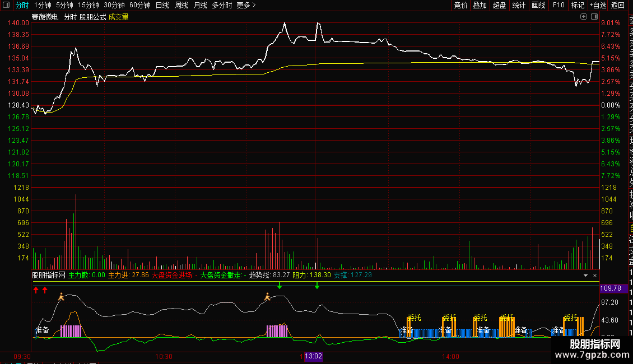Click the 成交量 volume indicator label
Image resolution: width=633 pixels, height=364 pixels.
pos(119,17)
